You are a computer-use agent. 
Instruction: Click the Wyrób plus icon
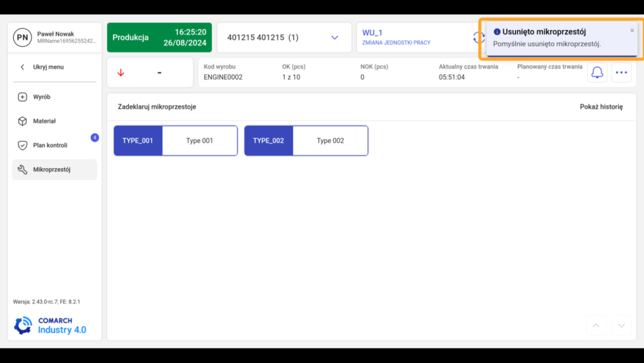(22, 97)
